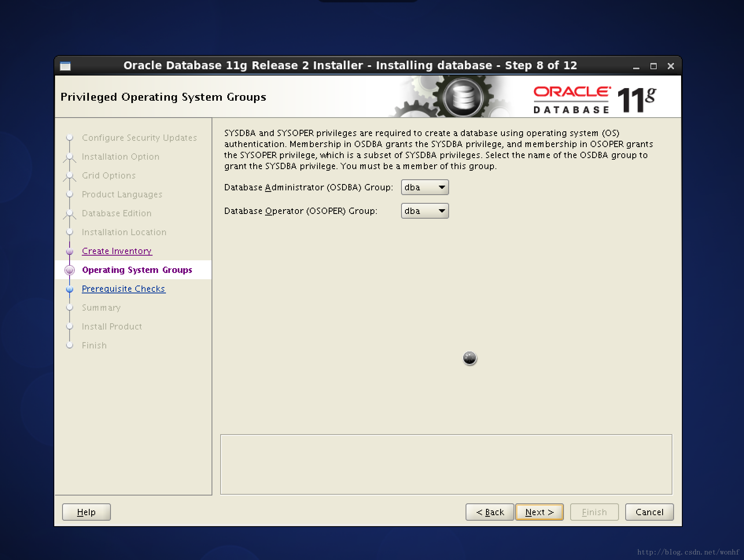
Task: Click the Database Administrator (OSDBA) Group label
Action: coord(309,187)
